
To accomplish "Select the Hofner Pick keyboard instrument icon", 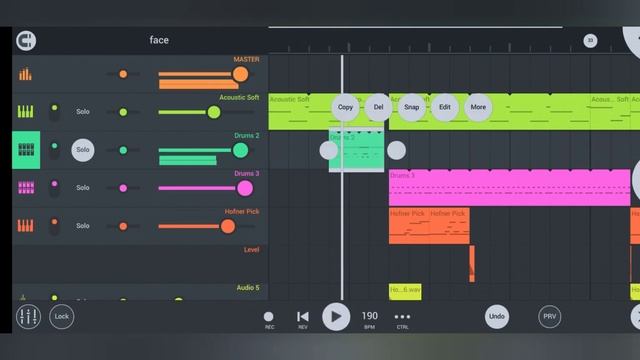I will [25, 226].
